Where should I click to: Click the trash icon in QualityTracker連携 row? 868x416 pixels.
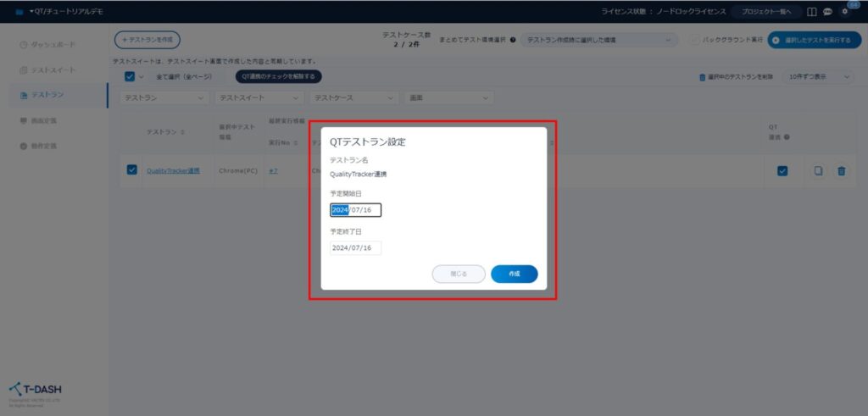coord(841,170)
